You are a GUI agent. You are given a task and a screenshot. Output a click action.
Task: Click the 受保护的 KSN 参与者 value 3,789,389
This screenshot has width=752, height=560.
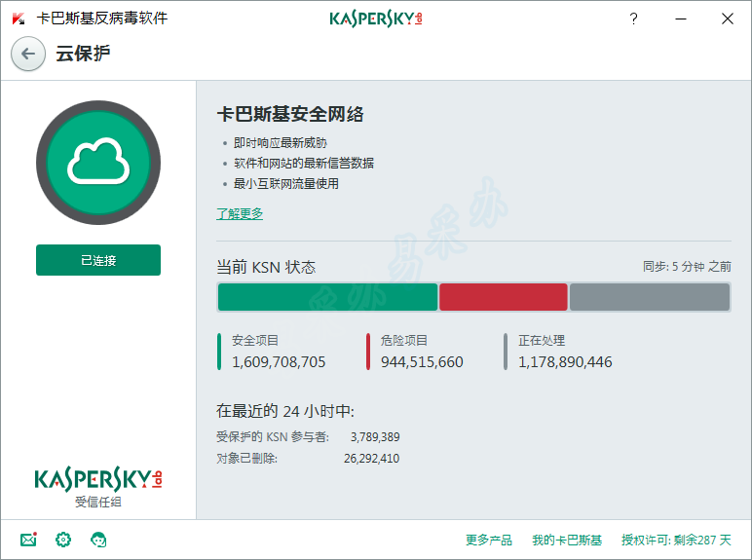tap(375, 436)
